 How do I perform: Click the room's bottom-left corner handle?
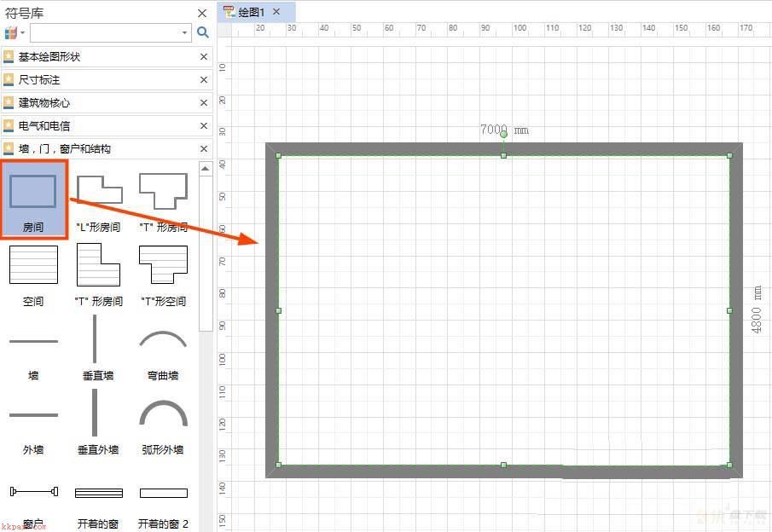tap(279, 465)
